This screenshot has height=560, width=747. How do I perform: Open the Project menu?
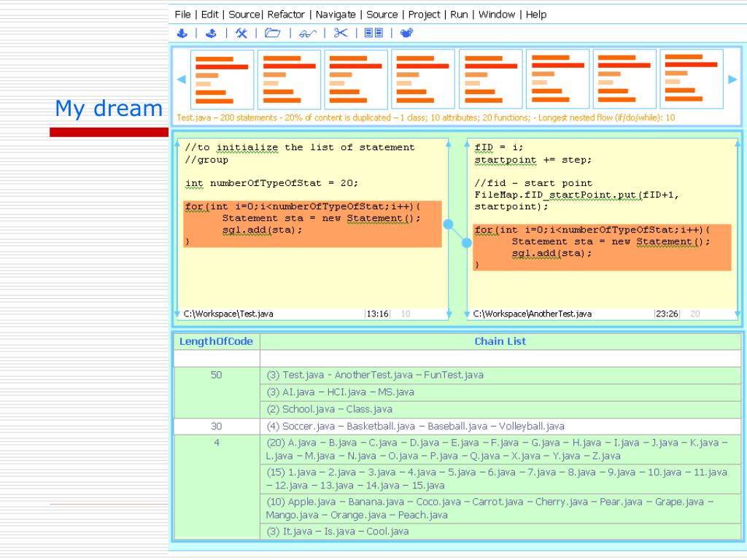tap(424, 15)
